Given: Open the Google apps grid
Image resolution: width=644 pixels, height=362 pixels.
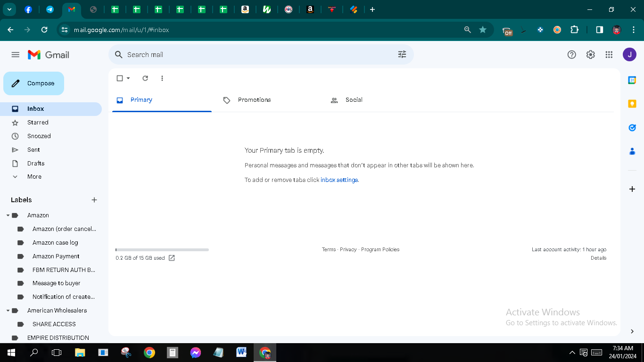Looking at the screenshot, I should (609, 55).
